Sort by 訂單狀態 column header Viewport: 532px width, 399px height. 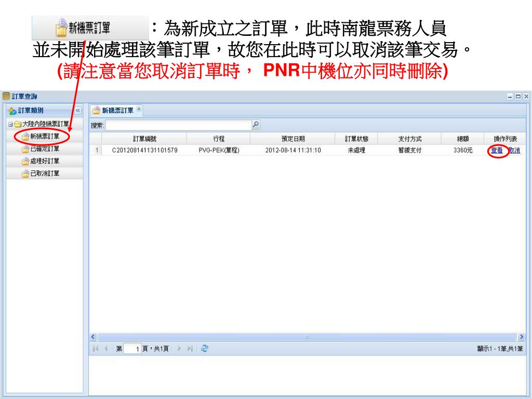tap(356, 139)
